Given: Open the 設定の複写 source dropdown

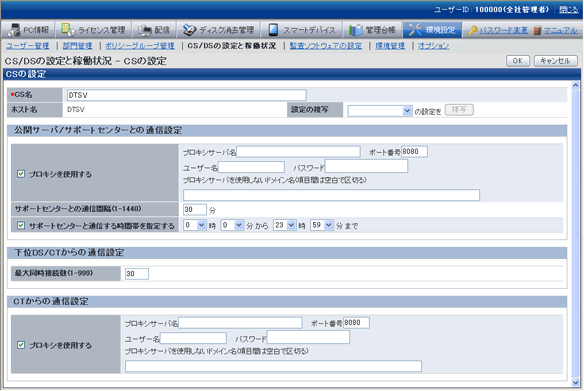Looking at the screenshot, I should pyautogui.click(x=380, y=111).
